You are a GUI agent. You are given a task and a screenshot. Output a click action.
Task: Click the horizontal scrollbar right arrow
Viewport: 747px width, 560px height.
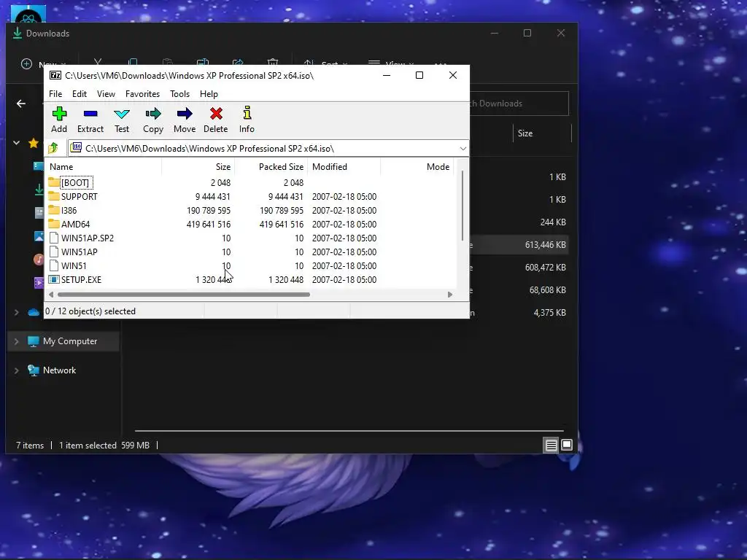[449, 295]
